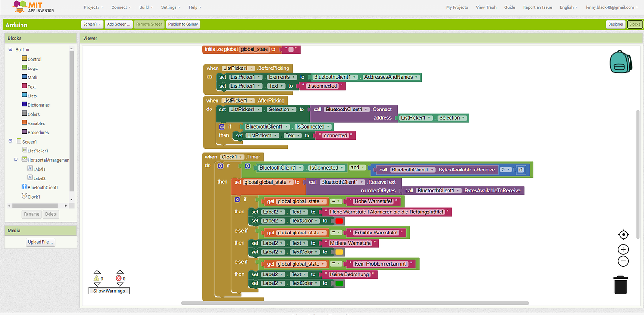The width and height of the screenshot is (644, 315).
Task: Switch to the Blocks view
Action: 635,24
